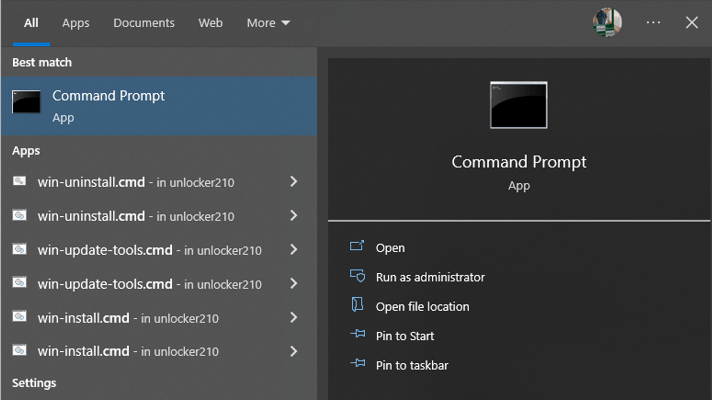The height and width of the screenshot is (400, 712).
Task: Switch to the Web filter tab
Action: coord(210,23)
